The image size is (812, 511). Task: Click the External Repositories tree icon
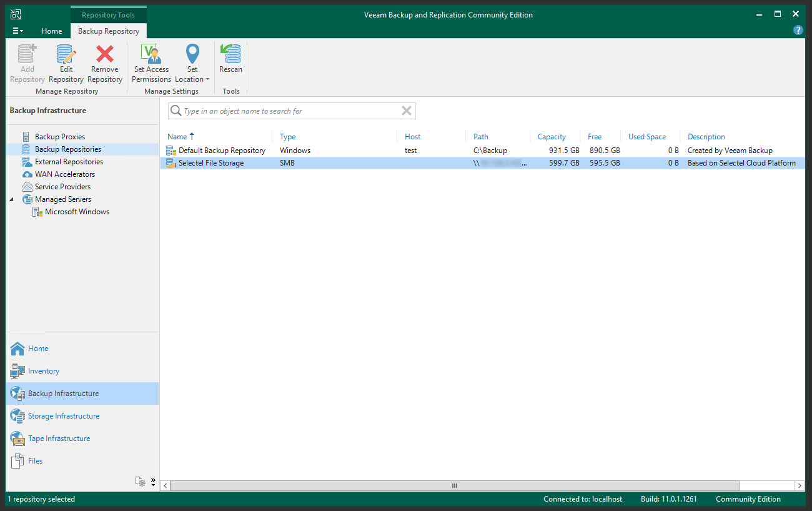[x=26, y=162]
